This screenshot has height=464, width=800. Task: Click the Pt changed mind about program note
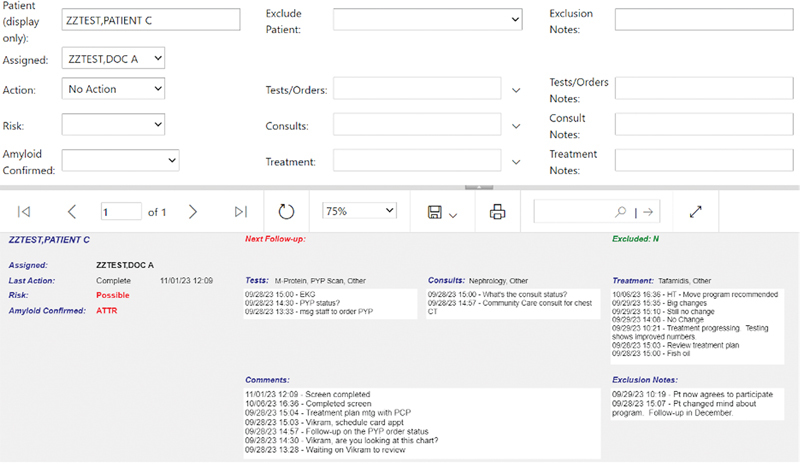[x=685, y=408]
